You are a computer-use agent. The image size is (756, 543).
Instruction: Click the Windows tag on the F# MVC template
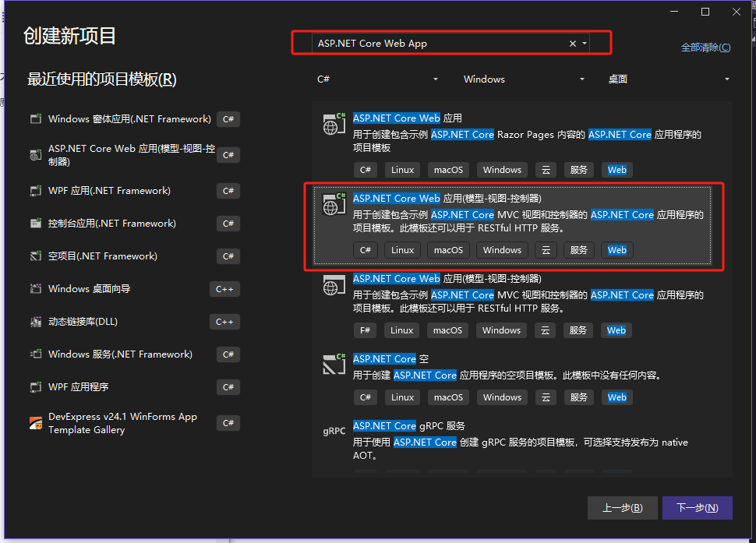pyautogui.click(x=501, y=330)
